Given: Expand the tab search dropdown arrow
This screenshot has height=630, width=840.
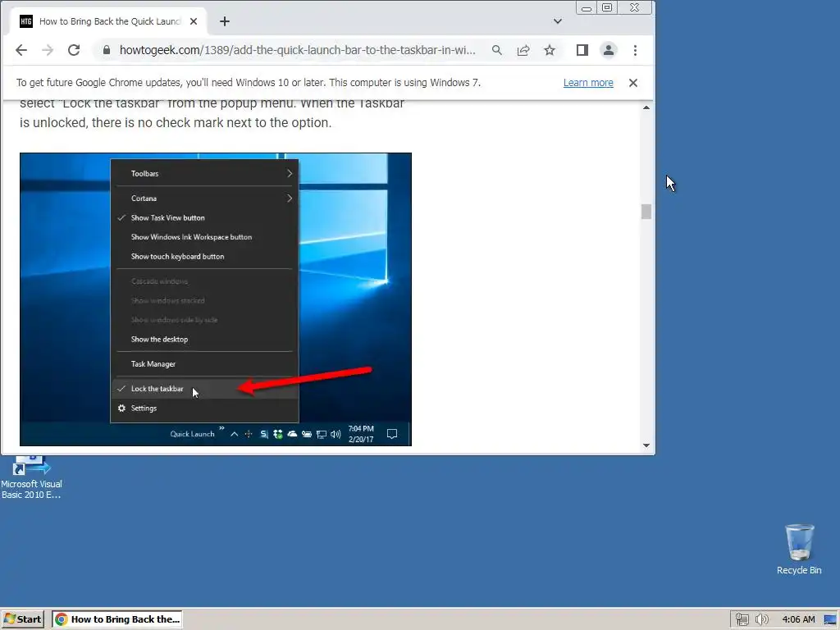Looking at the screenshot, I should click(x=558, y=21).
